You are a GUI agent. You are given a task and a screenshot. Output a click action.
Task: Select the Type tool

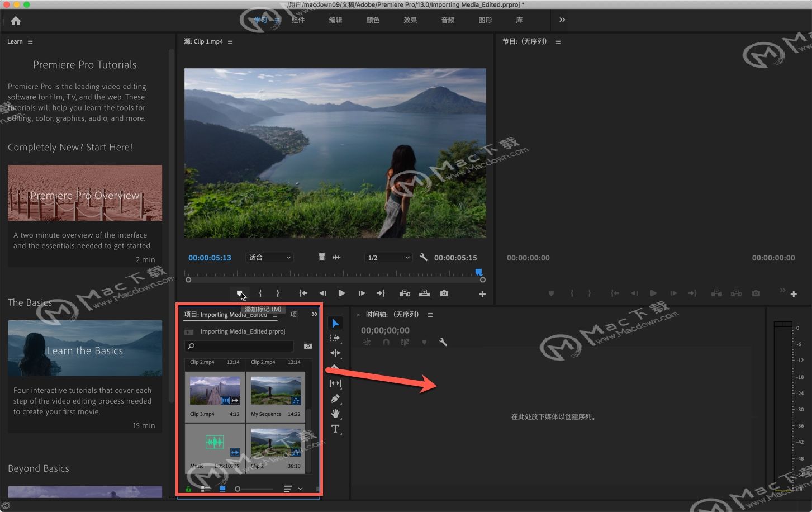pos(335,429)
